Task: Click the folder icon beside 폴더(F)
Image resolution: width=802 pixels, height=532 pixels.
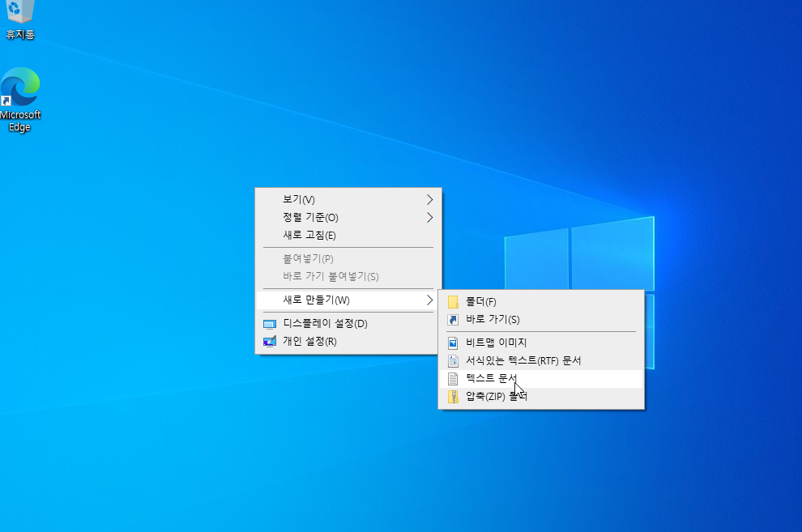Action: (x=453, y=302)
